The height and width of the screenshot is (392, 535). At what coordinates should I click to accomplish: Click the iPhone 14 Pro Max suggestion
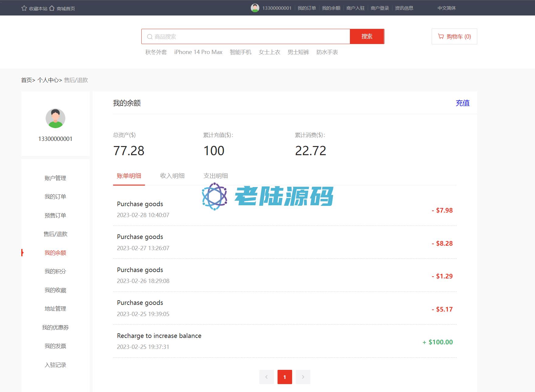tap(198, 52)
